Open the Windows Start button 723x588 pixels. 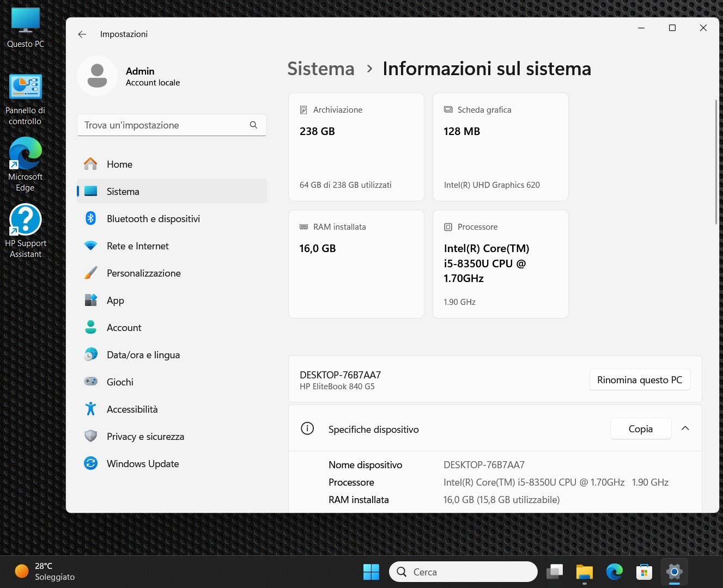[x=371, y=572]
